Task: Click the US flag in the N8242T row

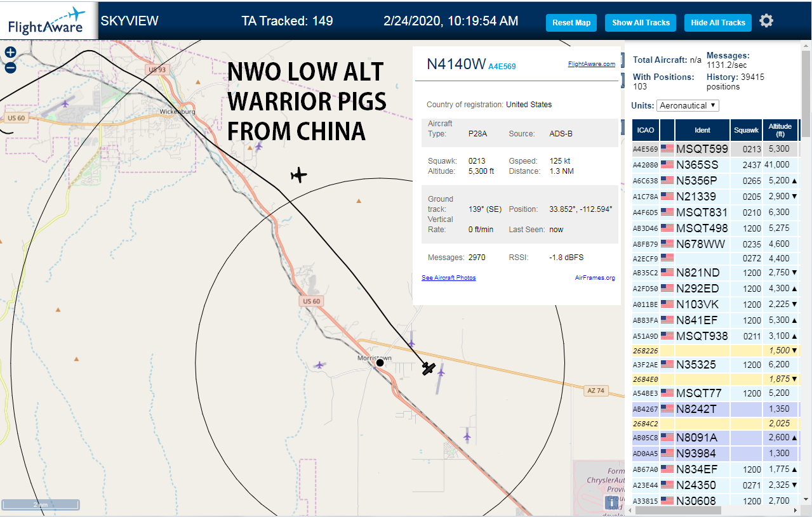Action: 667,410
